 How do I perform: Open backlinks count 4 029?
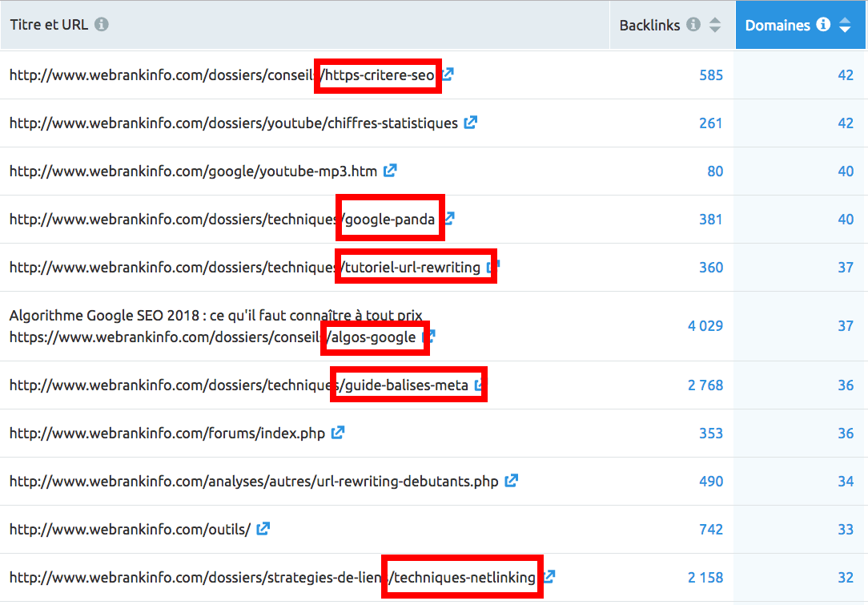click(705, 326)
